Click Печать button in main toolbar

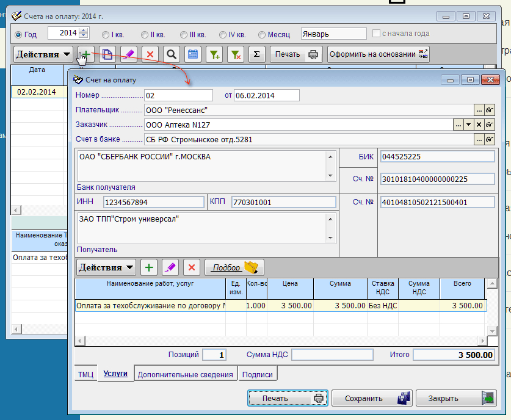296,54
